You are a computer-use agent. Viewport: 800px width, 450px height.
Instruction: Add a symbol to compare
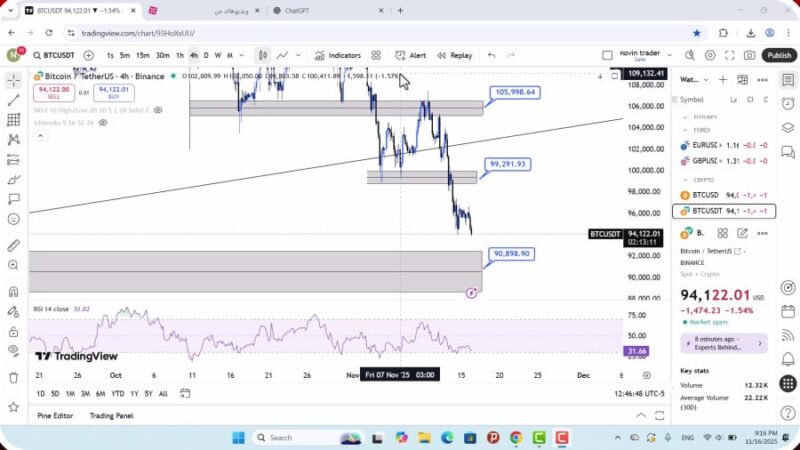point(88,55)
